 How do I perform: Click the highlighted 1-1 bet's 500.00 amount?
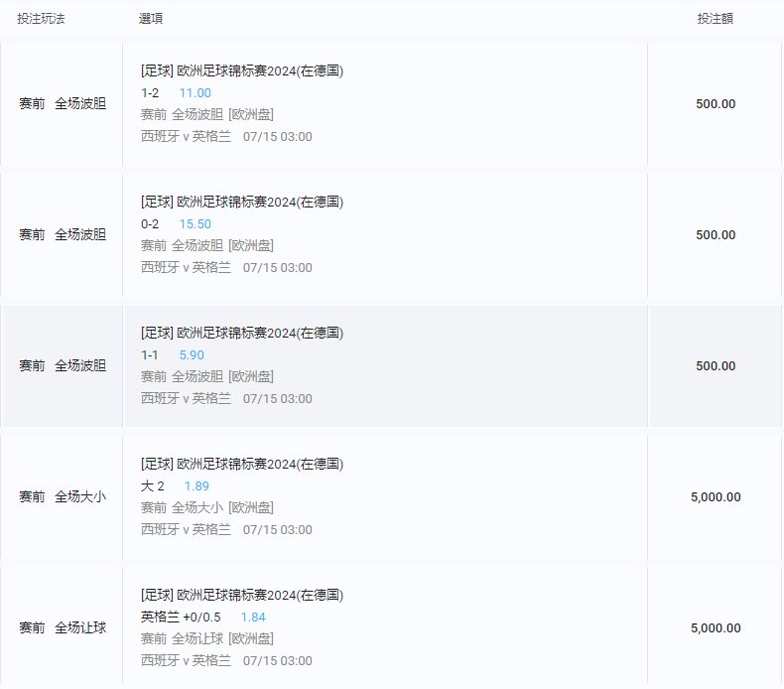(x=716, y=365)
